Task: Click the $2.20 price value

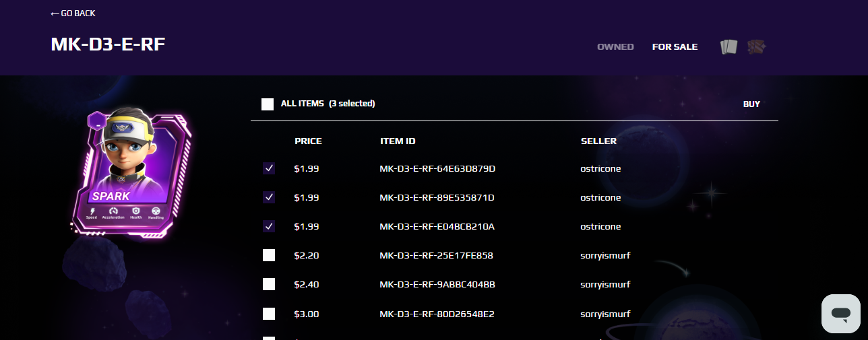Action: tap(307, 255)
